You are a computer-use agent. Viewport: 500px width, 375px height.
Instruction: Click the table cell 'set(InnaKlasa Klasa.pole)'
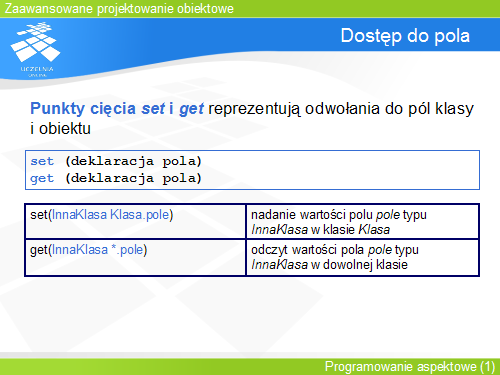(x=135, y=221)
